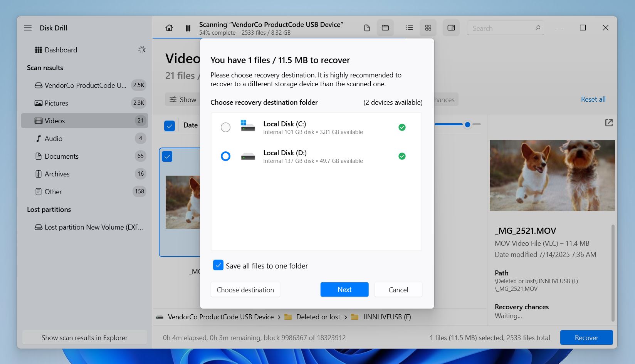Go to the home screen icon

pos(169,28)
